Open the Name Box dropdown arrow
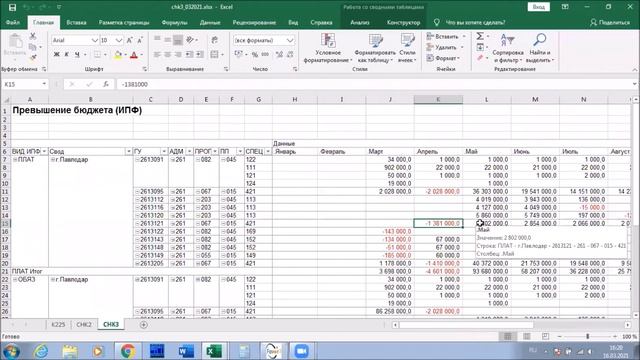The width and height of the screenshot is (640, 360). coord(44,84)
